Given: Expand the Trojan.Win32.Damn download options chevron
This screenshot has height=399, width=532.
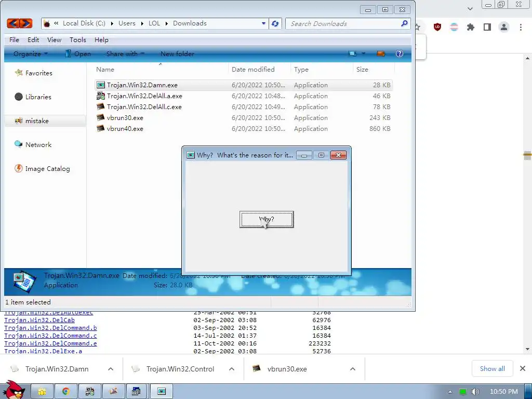Looking at the screenshot, I should [x=111, y=369].
